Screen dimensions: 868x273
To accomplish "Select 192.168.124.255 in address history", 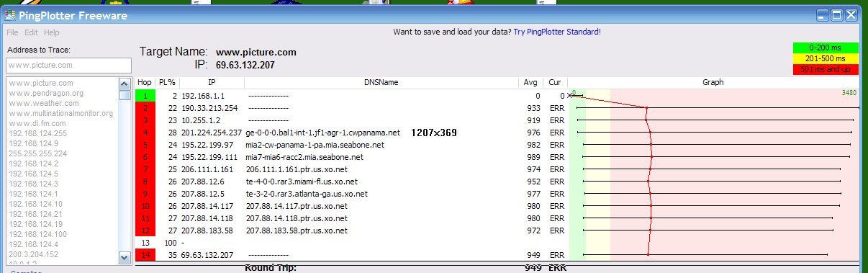I will 37,133.
